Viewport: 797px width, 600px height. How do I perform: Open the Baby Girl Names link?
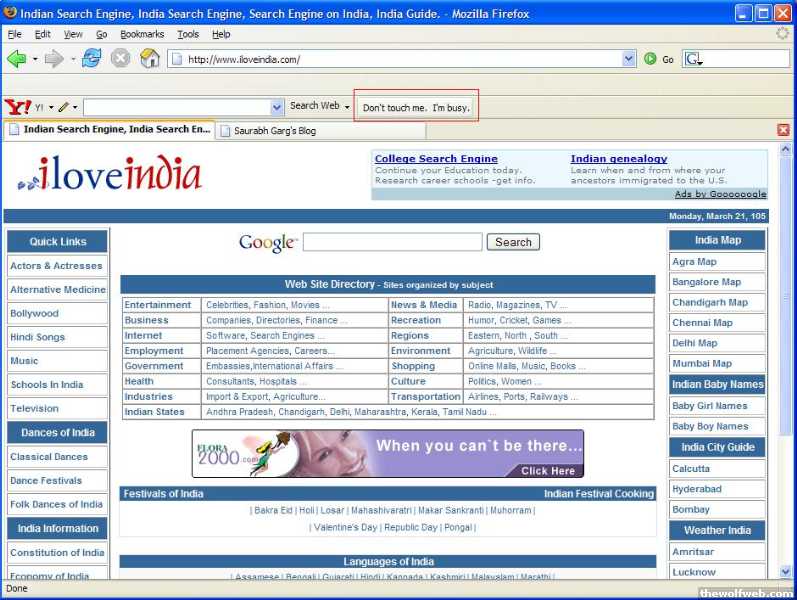pos(710,406)
